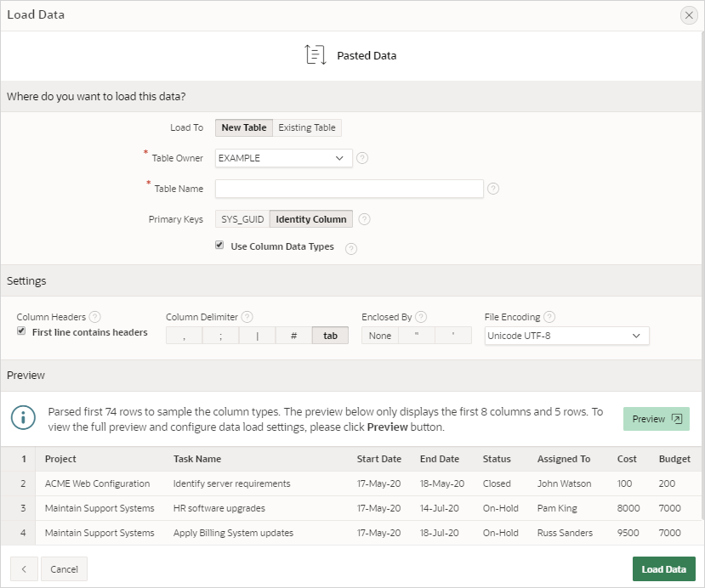Select tab column delimiter
Image resolution: width=705 pixels, height=588 pixels.
coord(330,336)
